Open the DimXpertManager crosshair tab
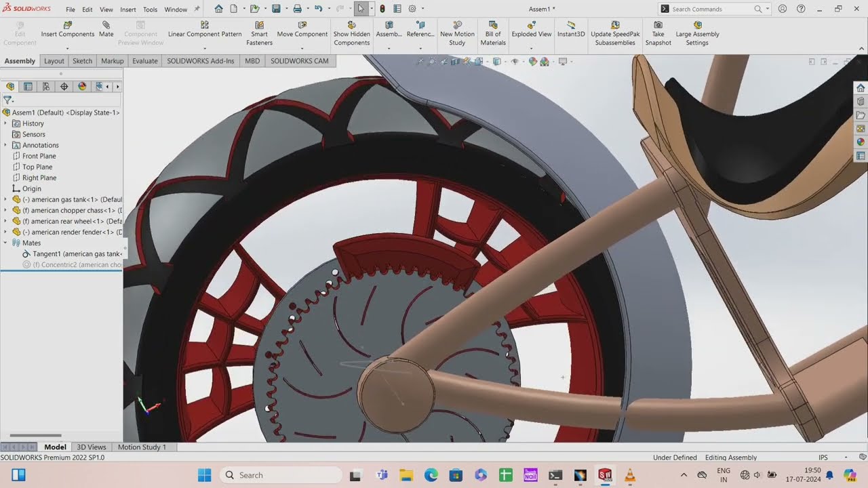Image resolution: width=868 pixels, height=488 pixels. click(64, 86)
